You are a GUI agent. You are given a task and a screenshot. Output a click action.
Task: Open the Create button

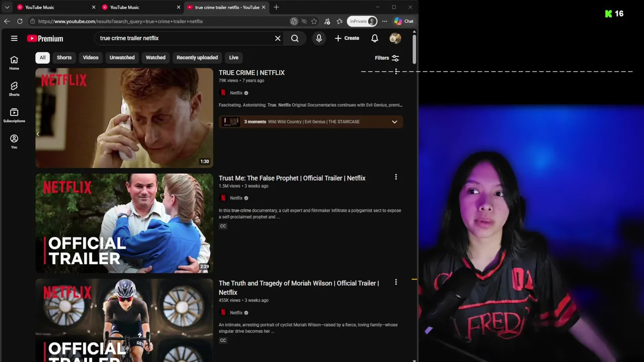tap(347, 38)
